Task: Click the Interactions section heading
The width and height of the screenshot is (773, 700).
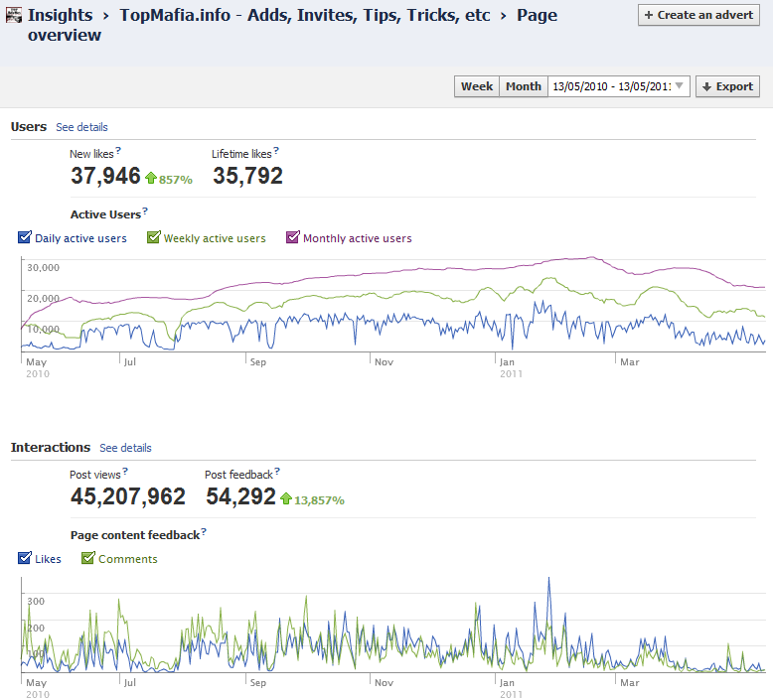Action: pyautogui.click(x=51, y=447)
